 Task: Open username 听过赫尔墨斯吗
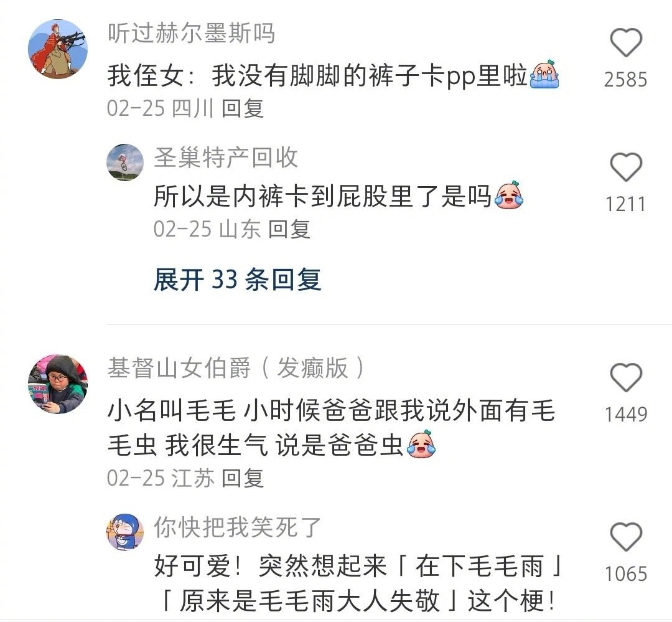tap(191, 33)
